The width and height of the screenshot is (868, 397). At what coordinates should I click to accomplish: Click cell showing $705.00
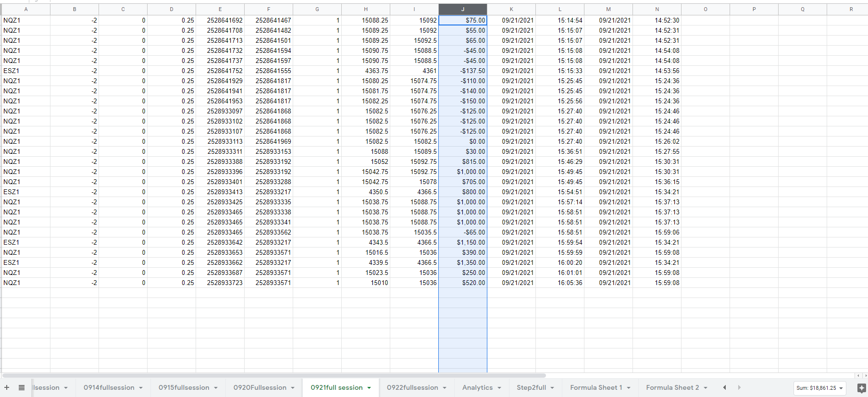pos(463,182)
